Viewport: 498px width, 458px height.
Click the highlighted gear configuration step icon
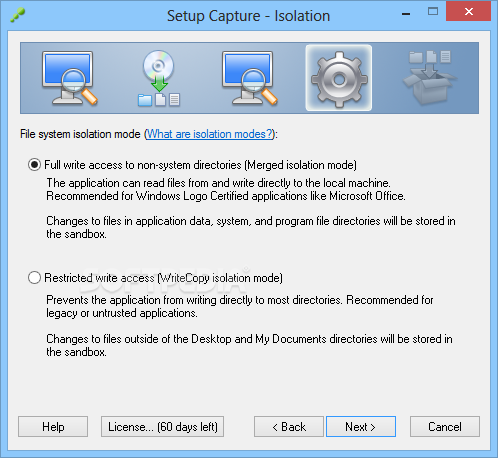[339, 78]
